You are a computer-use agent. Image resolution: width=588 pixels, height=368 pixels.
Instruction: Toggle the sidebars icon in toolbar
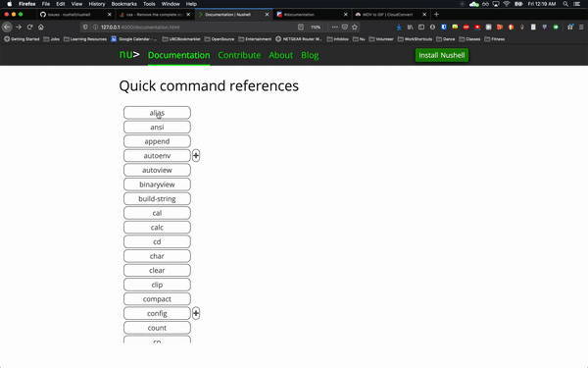point(421,27)
